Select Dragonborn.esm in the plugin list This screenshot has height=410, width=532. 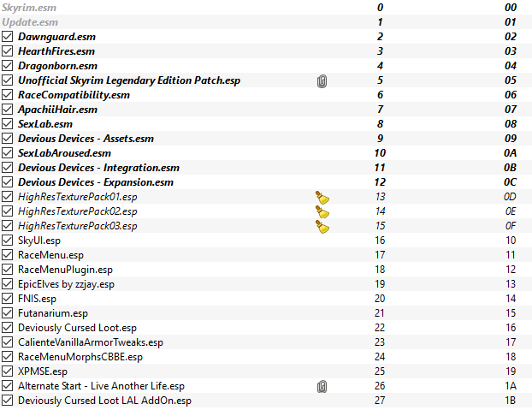57,66
